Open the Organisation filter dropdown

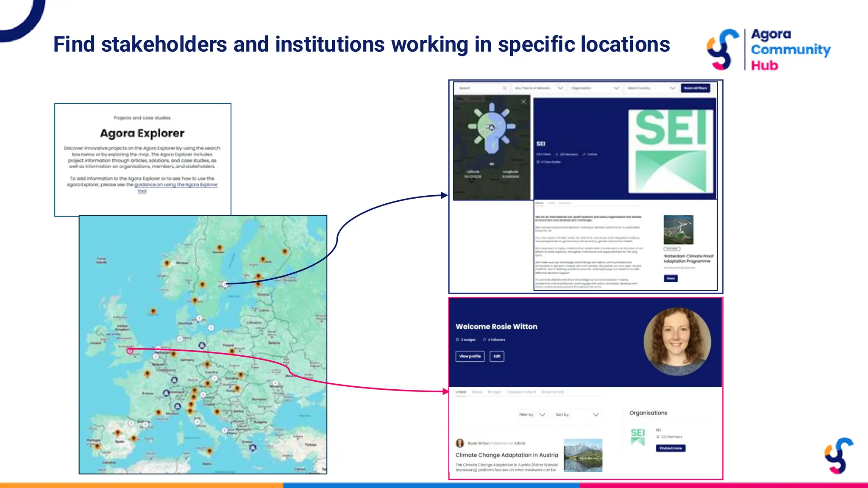click(x=595, y=88)
